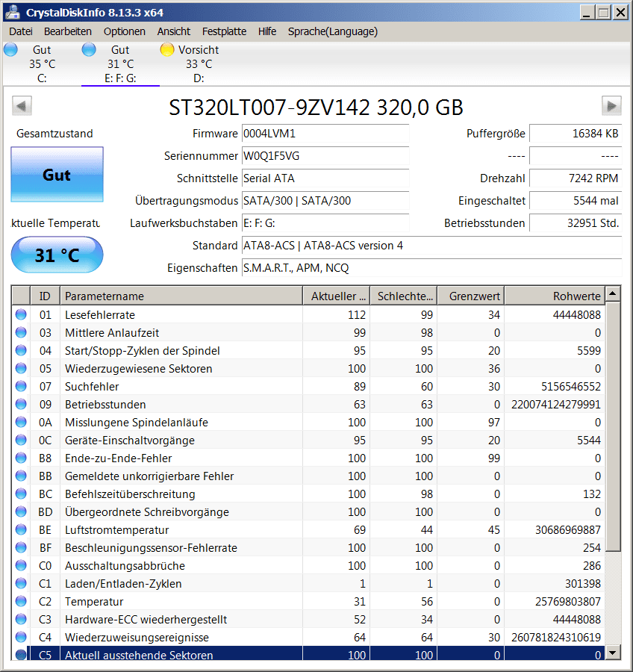Click status icon of Aktuell ausstehende Sektoren row

click(x=21, y=655)
